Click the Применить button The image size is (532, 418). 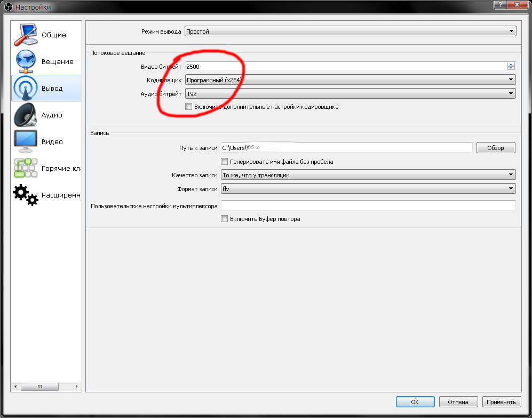(501, 401)
